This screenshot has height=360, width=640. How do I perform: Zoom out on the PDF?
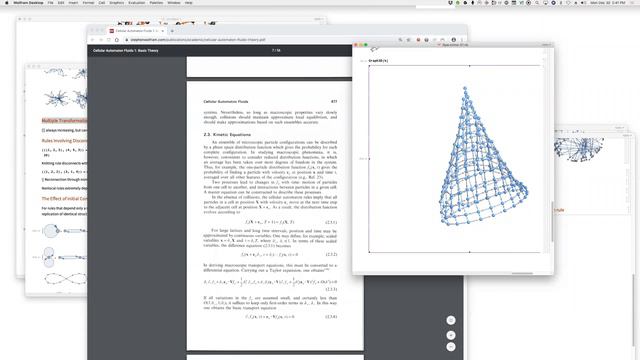(x=451, y=347)
